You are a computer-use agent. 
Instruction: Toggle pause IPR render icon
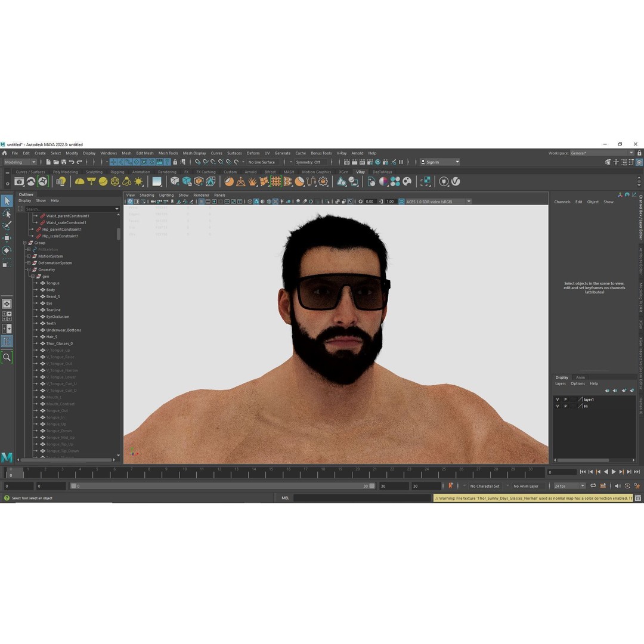(x=401, y=162)
